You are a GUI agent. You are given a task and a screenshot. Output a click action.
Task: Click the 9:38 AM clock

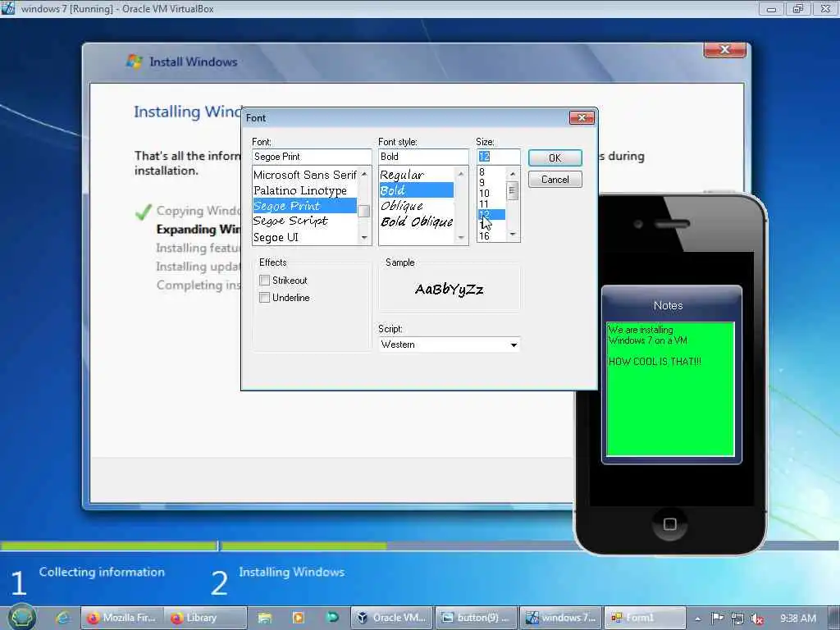[798, 619]
